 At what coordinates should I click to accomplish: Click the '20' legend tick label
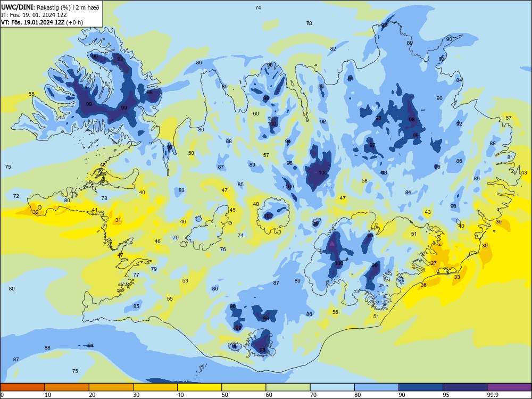[92, 395]
